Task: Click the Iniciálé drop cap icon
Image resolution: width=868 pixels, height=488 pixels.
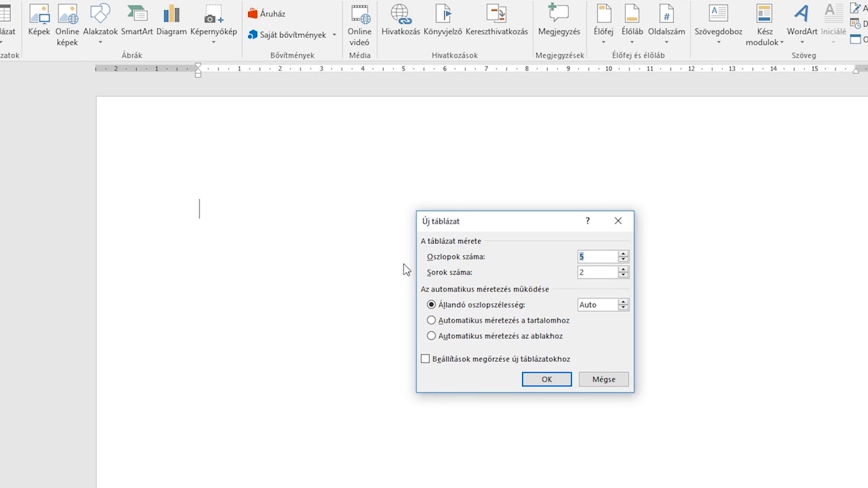Action: point(833,14)
